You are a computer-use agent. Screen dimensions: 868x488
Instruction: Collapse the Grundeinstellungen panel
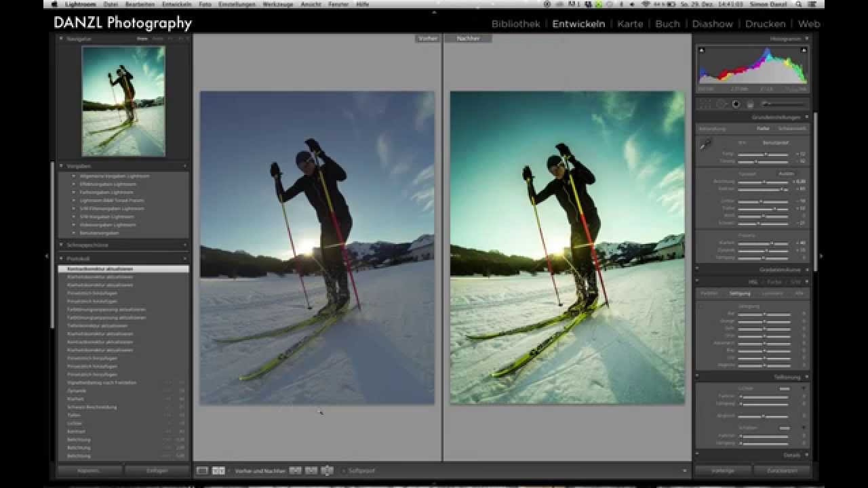[806, 117]
